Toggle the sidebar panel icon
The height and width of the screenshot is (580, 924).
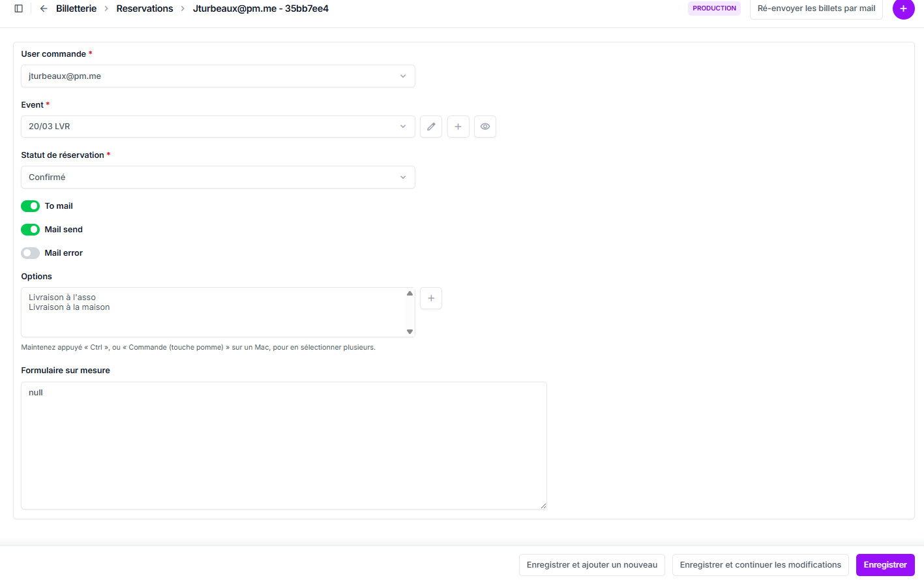point(18,8)
